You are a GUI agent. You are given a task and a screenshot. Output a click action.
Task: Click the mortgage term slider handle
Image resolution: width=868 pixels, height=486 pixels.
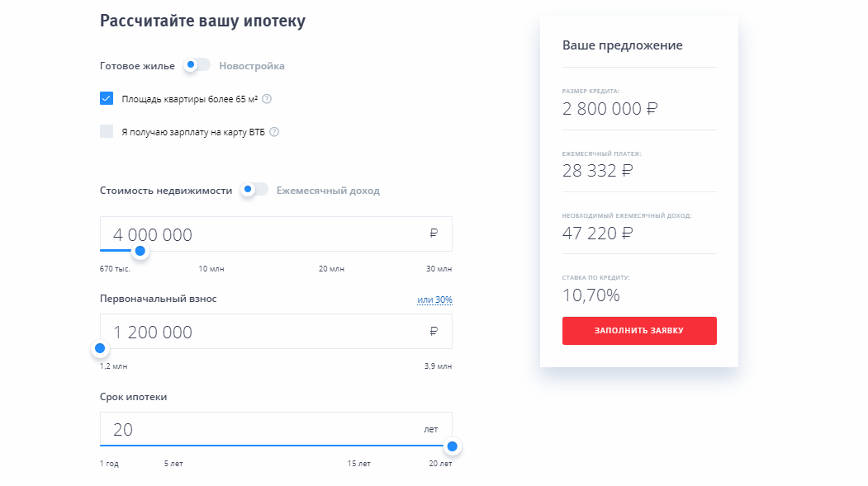[452, 446]
